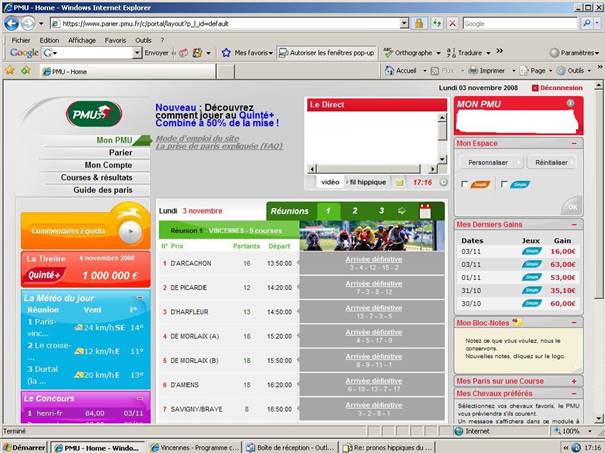Click the Accueil home icon
605x453 pixels.
[389, 71]
